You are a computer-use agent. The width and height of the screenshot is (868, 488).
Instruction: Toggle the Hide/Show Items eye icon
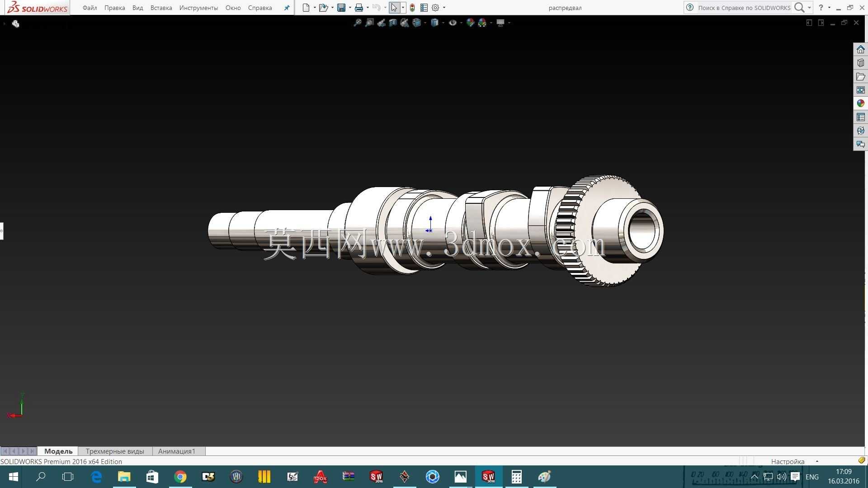click(x=453, y=23)
